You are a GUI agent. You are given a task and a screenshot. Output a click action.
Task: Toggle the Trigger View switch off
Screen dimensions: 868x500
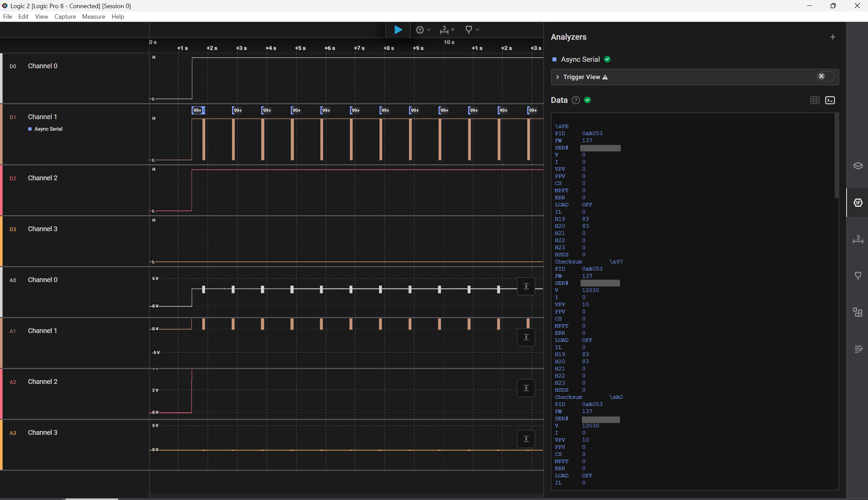(825, 77)
